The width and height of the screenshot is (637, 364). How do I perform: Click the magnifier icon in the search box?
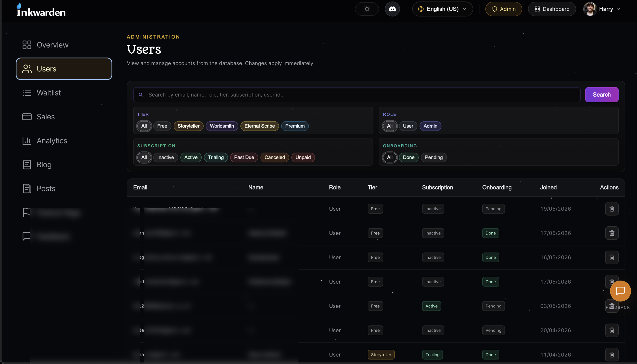click(141, 95)
